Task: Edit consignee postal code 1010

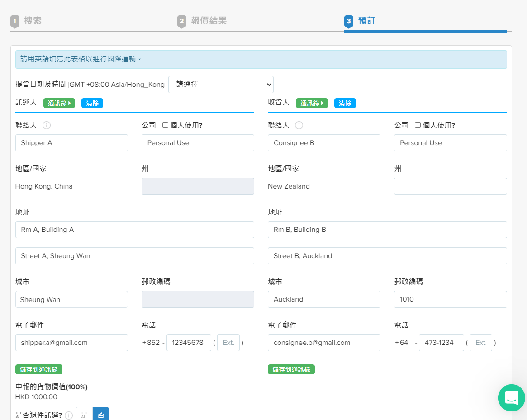Action: point(451,299)
